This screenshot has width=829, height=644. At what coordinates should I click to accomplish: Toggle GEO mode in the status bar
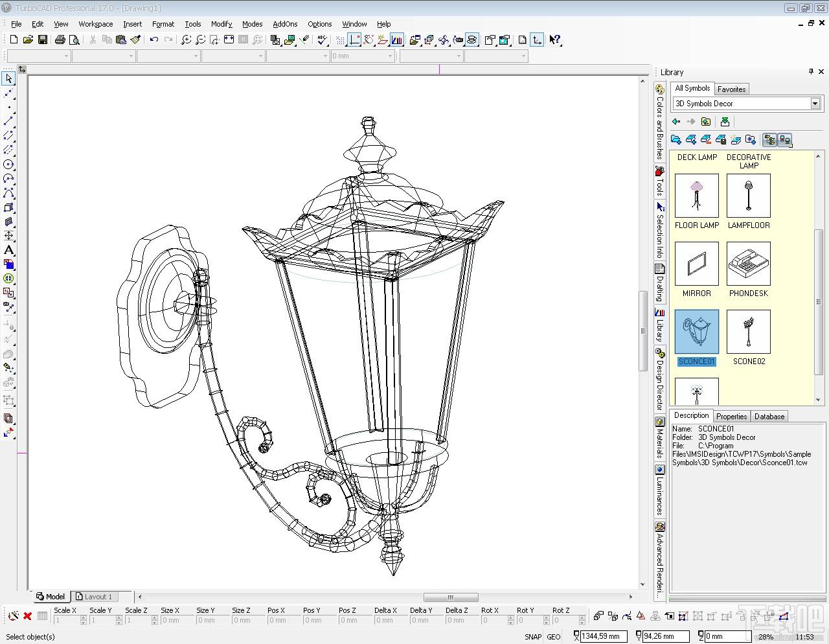pyautogui.click(x=554, y=636)
